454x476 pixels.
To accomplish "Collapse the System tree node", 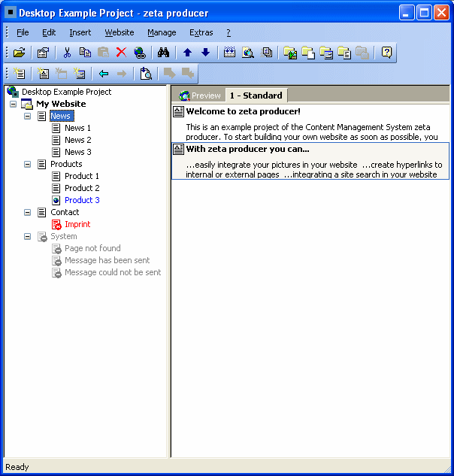I will [x=27, y=236].
